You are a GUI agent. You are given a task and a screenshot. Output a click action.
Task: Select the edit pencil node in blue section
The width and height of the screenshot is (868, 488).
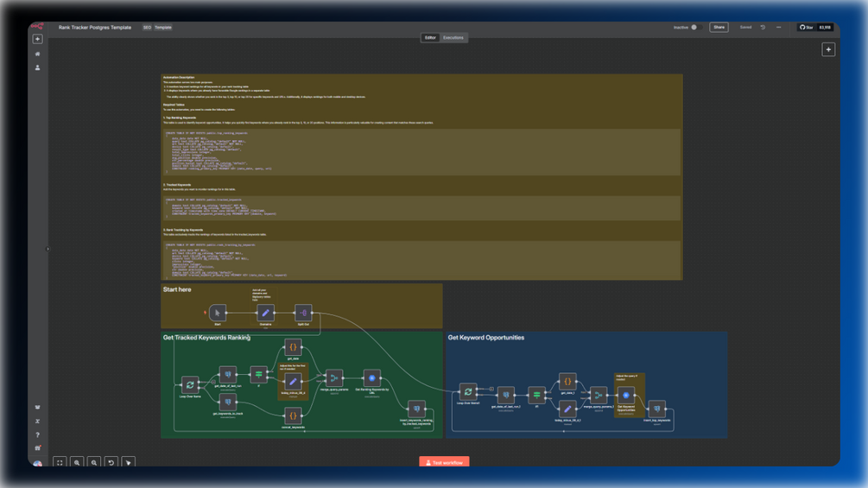click(567, 409)
